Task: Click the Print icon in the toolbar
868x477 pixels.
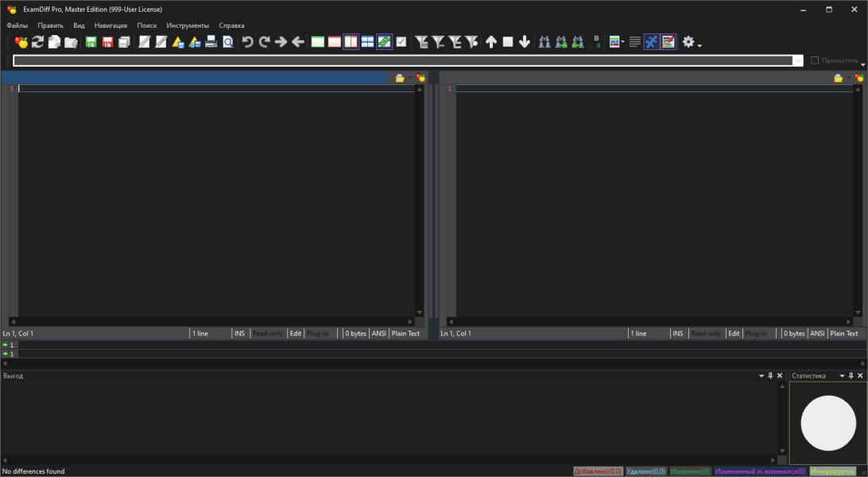Action: point(211,42)
